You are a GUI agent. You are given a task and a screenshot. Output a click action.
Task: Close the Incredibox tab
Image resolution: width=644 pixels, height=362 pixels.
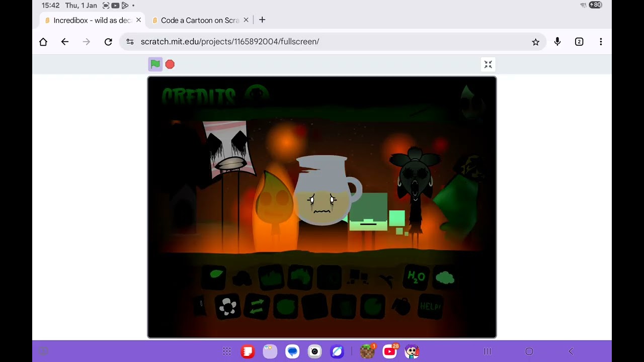coord(138,20)
